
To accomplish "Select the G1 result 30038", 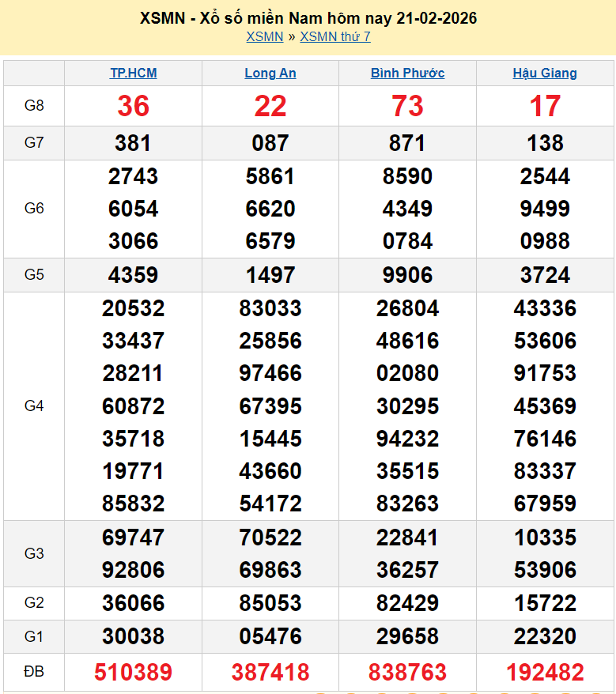I will tap(133, 636).
